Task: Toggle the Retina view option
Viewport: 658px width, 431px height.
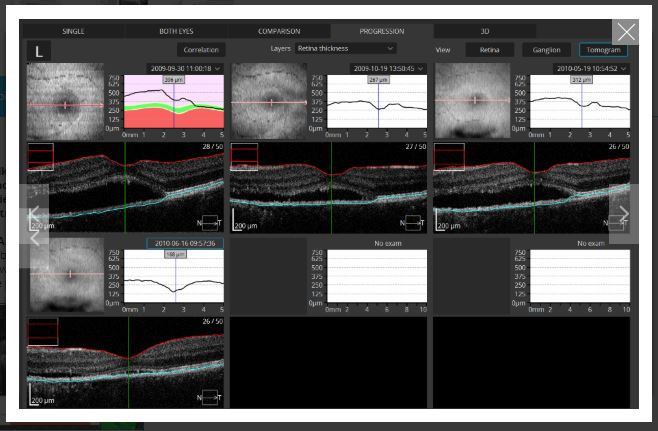Action: coord(489,49)
